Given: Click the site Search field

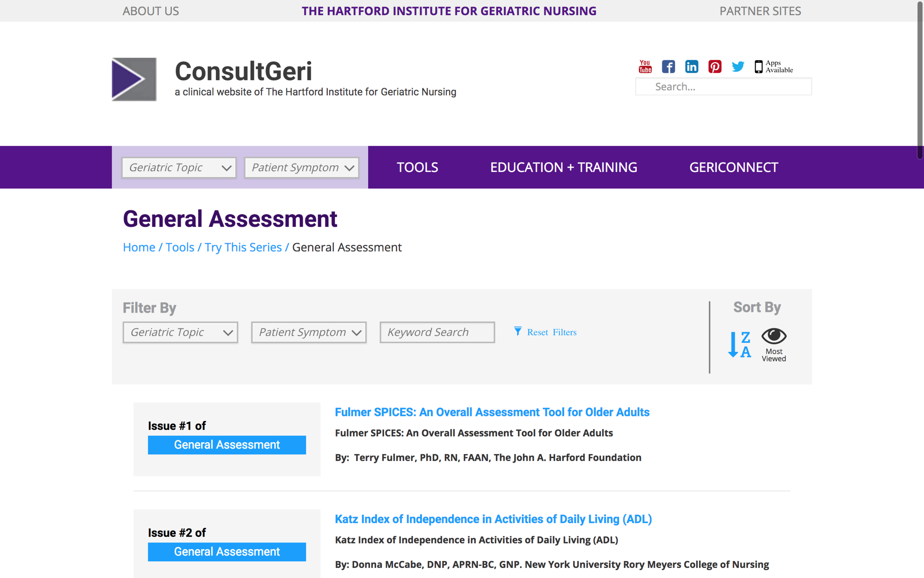Looking at the screenshot, I should tap(723, 87).
